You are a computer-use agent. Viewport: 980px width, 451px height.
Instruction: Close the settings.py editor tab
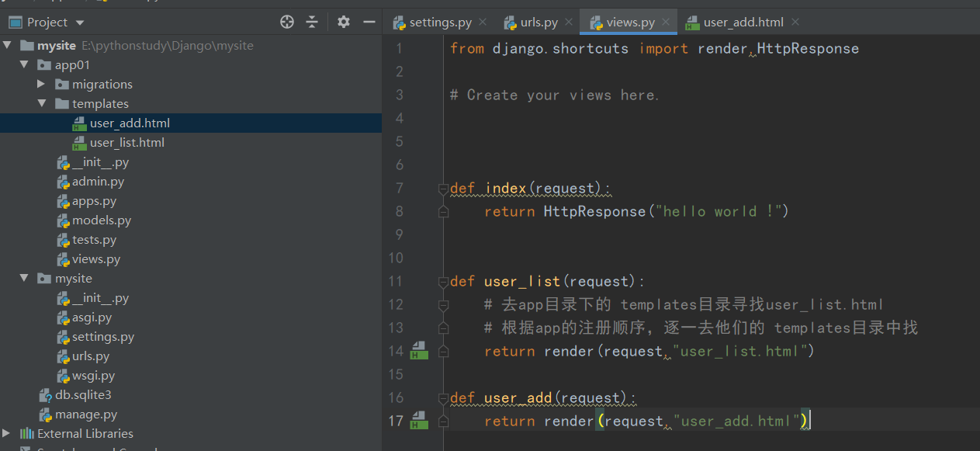(482, 23)
